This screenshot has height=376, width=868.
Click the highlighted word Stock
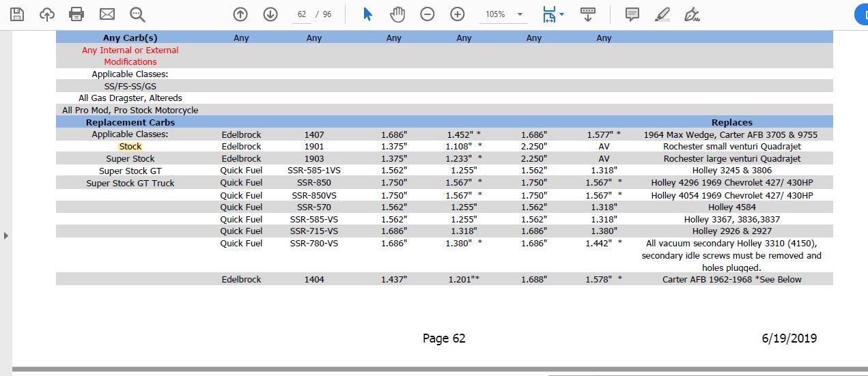pos(130,146)
